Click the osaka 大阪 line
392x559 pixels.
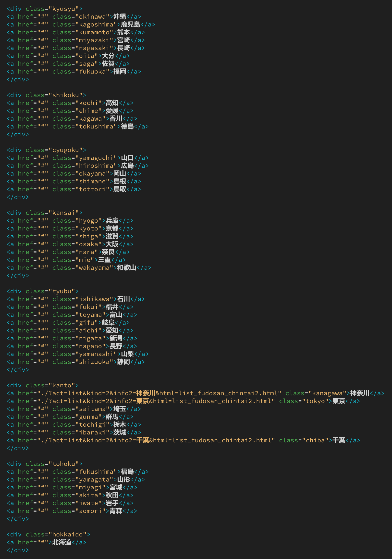pos(70,244)
